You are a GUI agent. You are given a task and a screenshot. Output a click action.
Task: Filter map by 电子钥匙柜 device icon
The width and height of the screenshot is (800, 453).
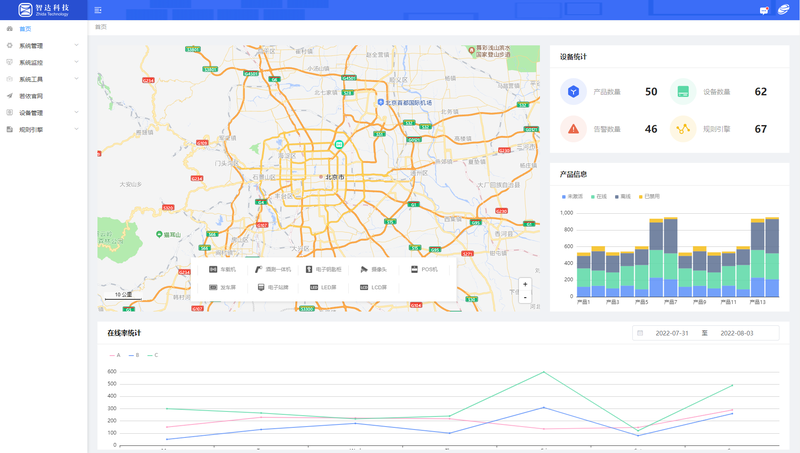tap(309, 269)
